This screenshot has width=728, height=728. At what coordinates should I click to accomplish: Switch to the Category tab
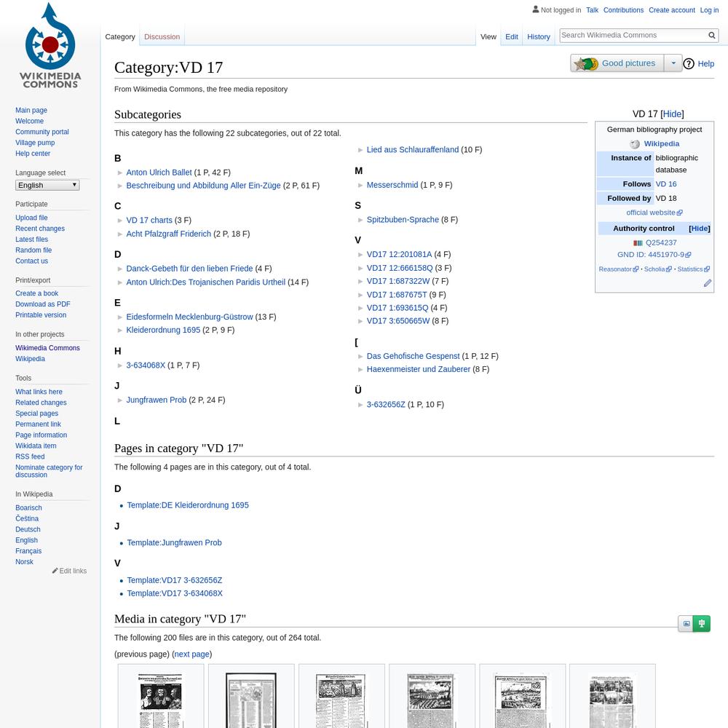click(120, 36)
